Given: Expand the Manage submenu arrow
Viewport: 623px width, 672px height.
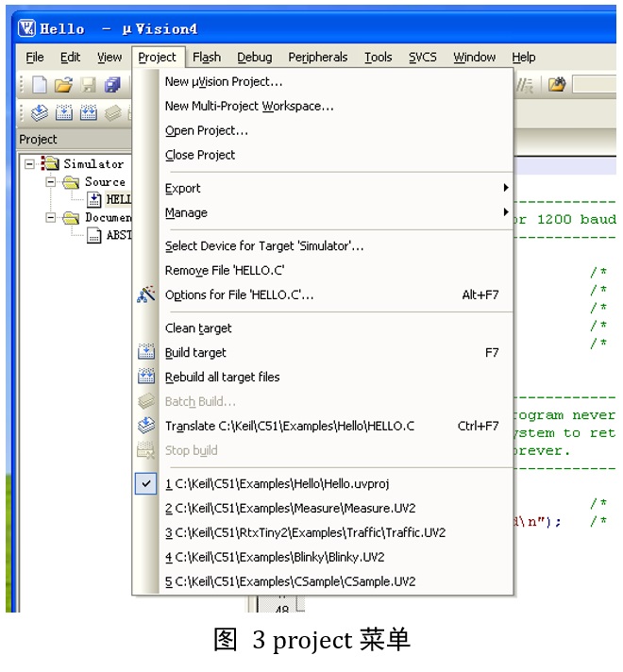Looking at the screenshot, I should [506, 211].
